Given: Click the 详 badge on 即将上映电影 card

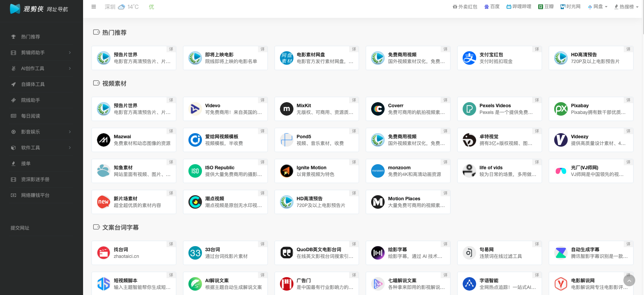Looking at the screenshot, I should click(x=262, y=49).
